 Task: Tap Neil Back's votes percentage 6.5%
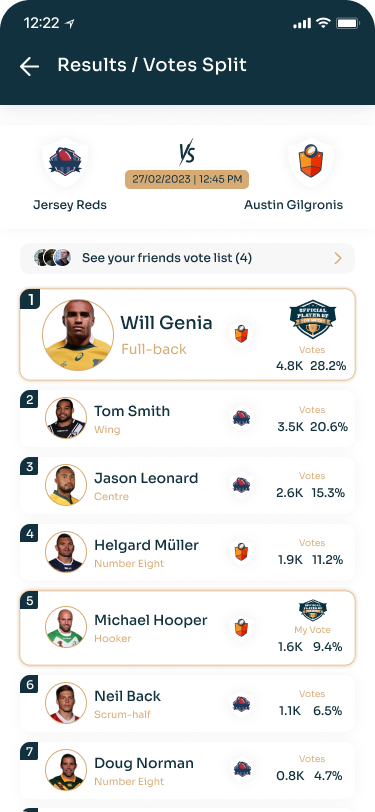click(x=327, y=711)
